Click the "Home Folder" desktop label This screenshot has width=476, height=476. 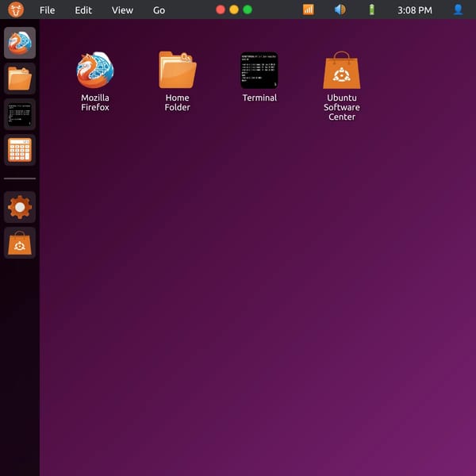point(177,102)
